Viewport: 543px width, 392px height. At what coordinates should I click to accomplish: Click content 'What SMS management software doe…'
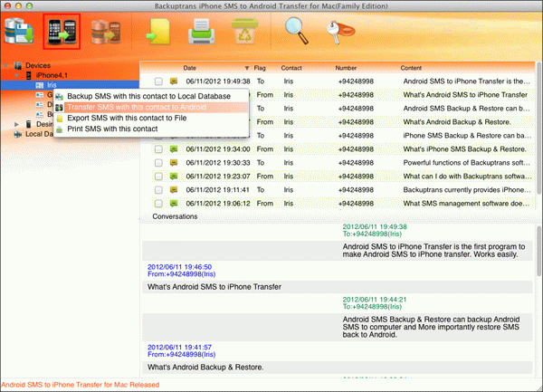pyautogui.click(x=466, y=204)
